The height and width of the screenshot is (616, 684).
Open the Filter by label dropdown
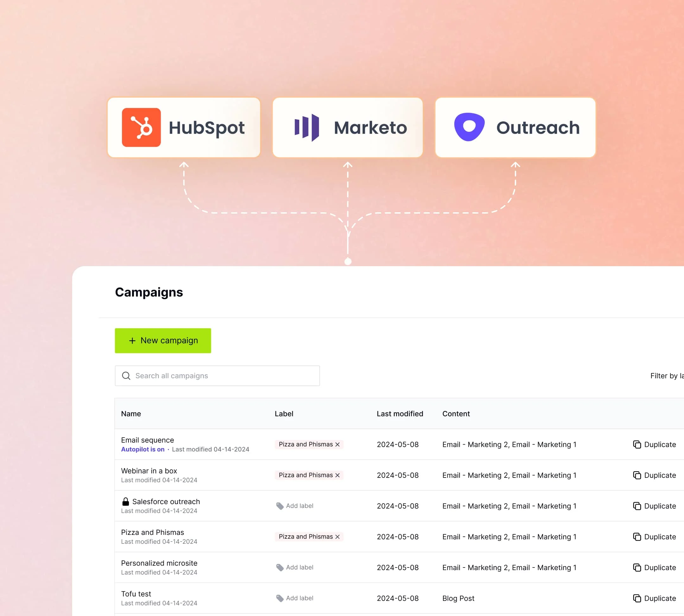[666, 376]
